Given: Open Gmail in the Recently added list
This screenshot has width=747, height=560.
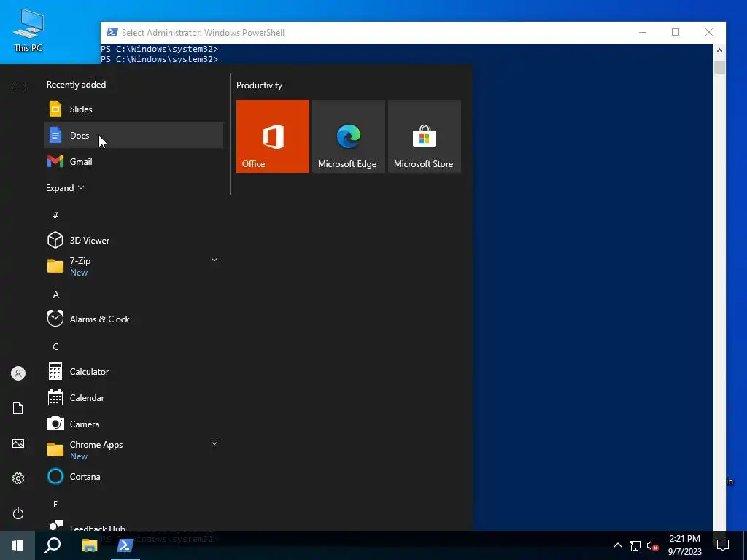Looking at the screenshot, I should click(133, 161).
